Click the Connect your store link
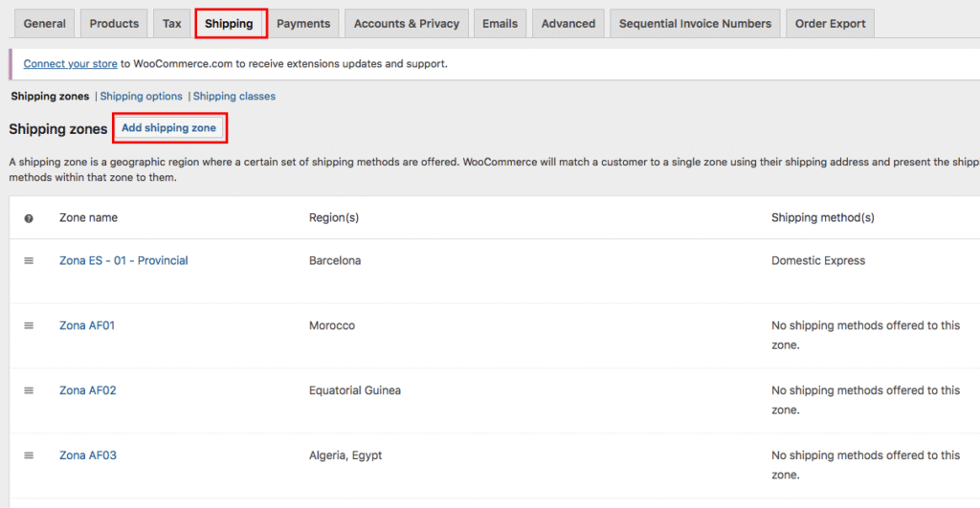The width and height of the screenshot is (980, 508). tap(70, 64)
